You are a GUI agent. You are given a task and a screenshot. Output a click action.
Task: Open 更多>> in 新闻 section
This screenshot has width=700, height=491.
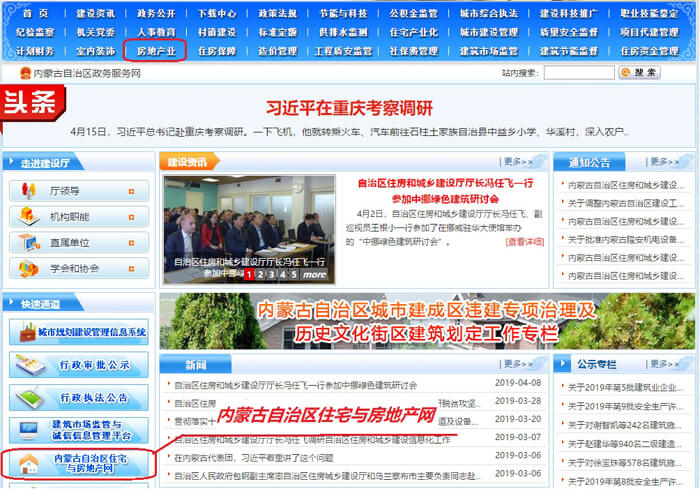[518, 364]
